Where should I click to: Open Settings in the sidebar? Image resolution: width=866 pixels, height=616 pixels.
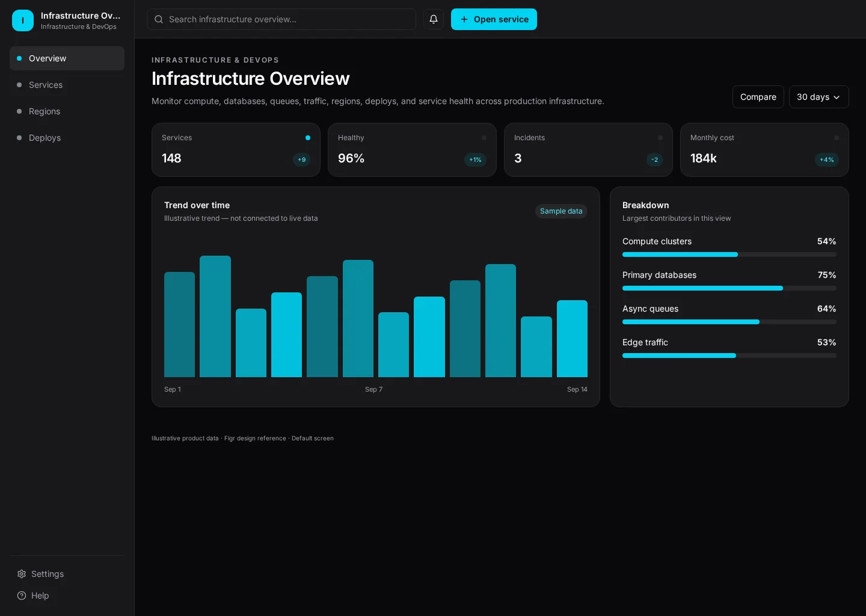coord(67,574)
